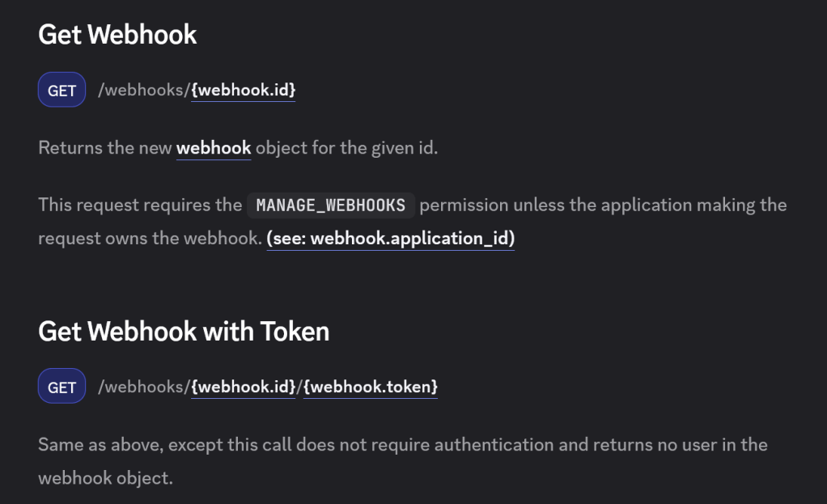Image resolution: width=827 pixels, height=504 pixels.
Task: Follow the (see: webhook.application_id) link
Action: pyautogui.click(x=390, y=239)
